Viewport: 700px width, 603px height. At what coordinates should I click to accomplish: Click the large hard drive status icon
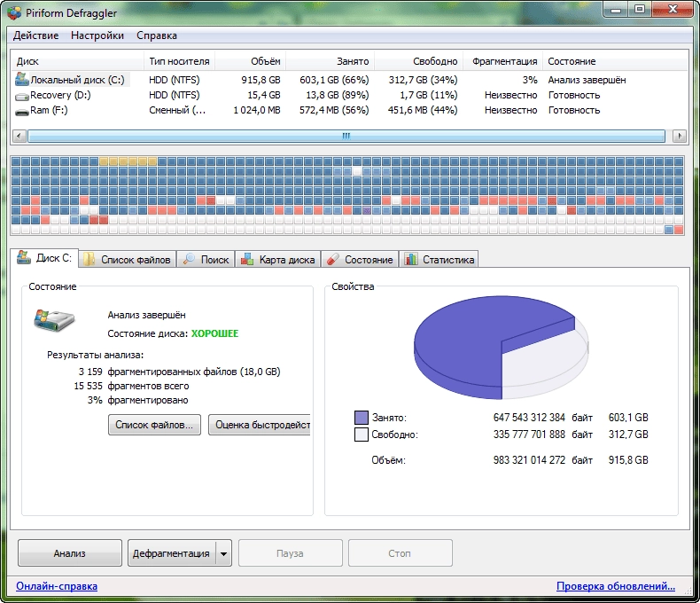point(54,320)
